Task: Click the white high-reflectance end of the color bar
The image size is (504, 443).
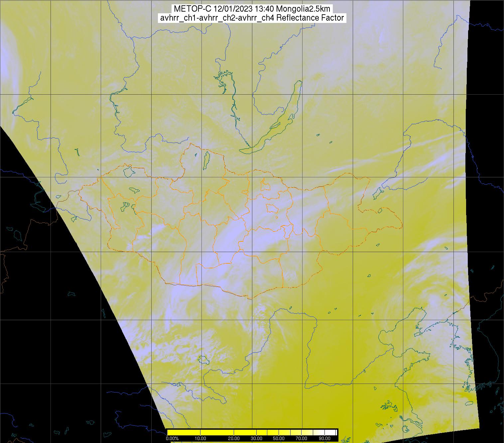Action: coord(330,432)
